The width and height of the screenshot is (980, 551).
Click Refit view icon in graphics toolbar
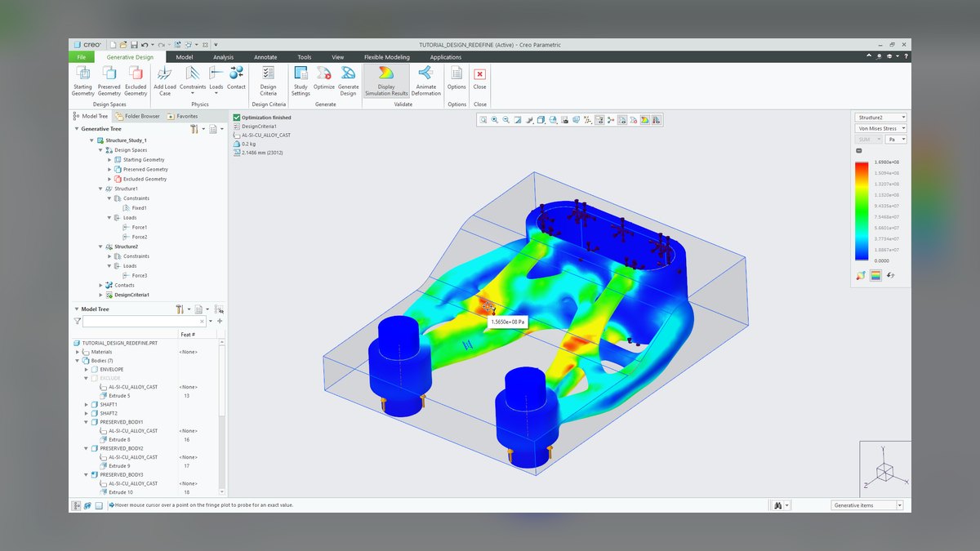483,120
